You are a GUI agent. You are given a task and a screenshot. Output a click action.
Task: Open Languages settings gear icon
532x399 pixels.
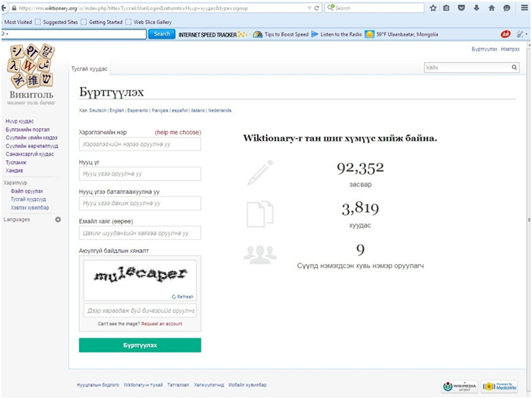tap(58, 220)
